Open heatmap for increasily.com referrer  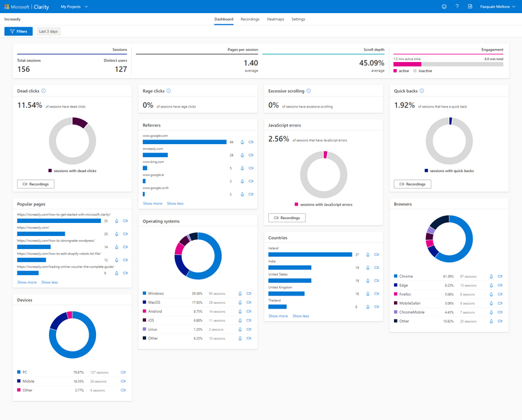pos(242,155)
